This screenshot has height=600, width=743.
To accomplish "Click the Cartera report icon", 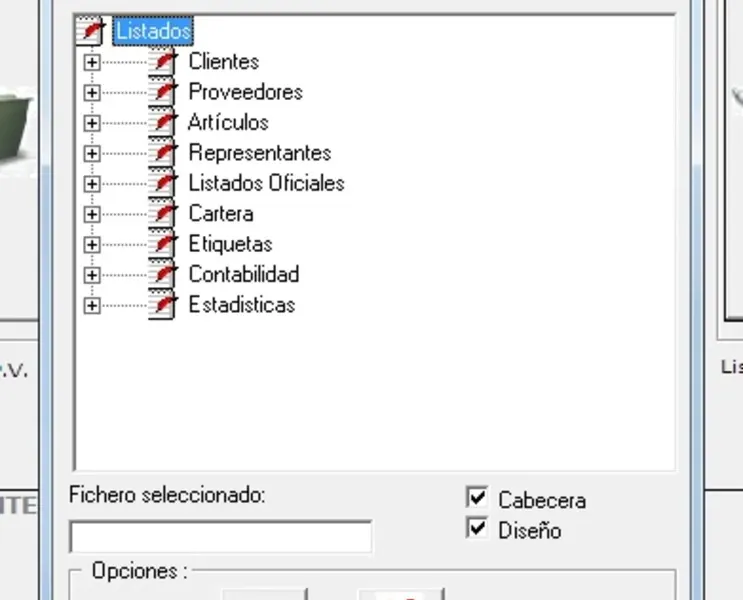I will click(x=163, y=213).
